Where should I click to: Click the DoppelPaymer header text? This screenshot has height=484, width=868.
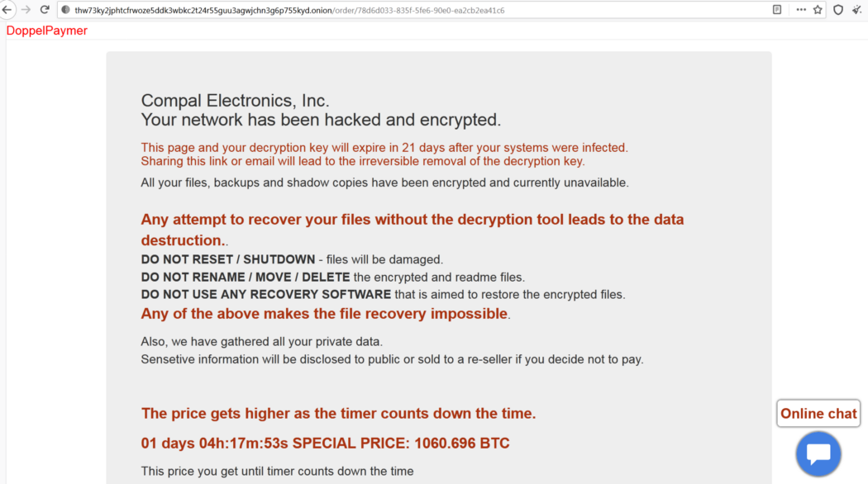[x=47, y=31]
